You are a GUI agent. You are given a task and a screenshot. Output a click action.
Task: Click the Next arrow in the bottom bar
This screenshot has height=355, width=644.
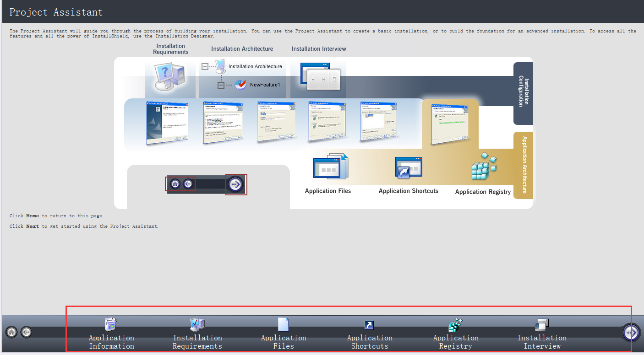(632, 333)
